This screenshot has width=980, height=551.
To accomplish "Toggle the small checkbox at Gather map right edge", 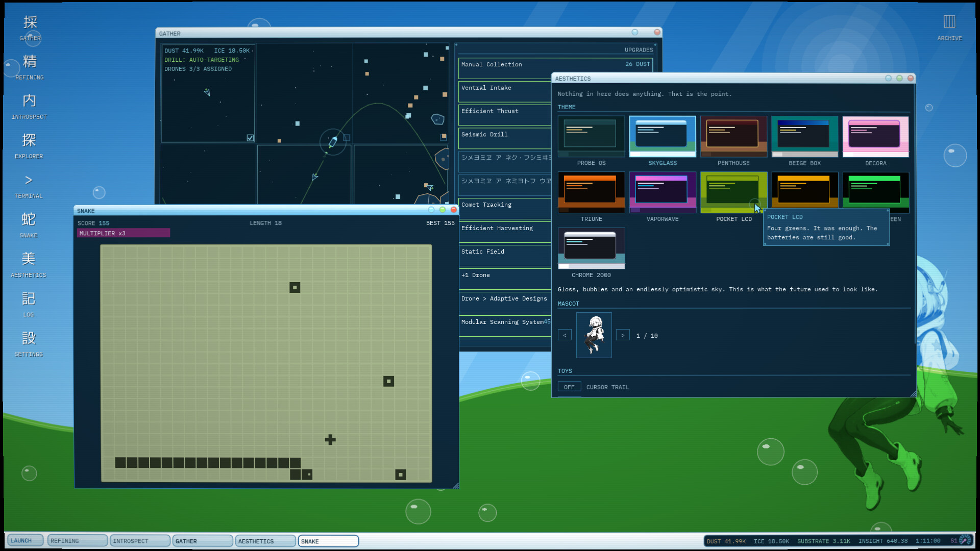I will (x=443, y=137).
